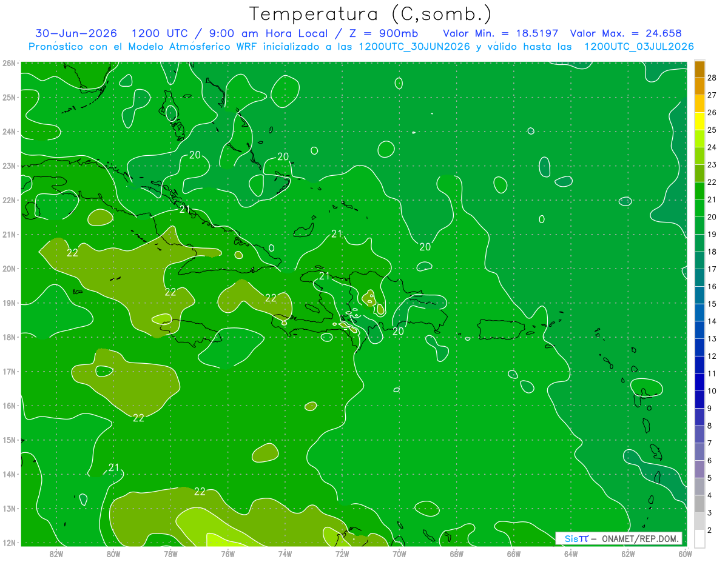Select longitude axis label 80W
This screenshot has height=562, width=728.
click(x=113, y=554)
